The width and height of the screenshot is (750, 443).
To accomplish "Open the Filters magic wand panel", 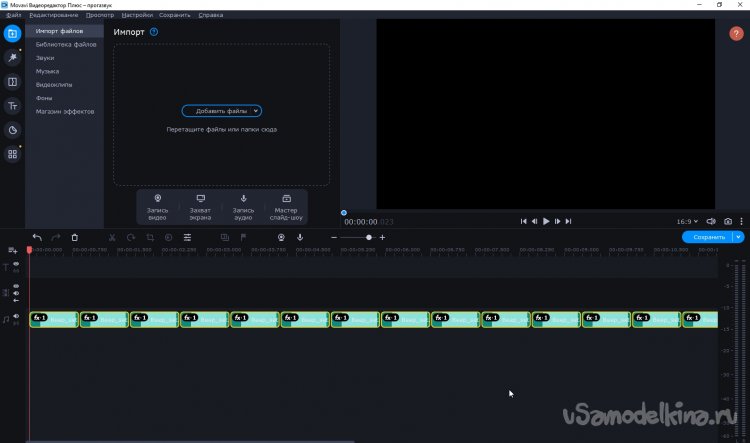I will [12, 57].
